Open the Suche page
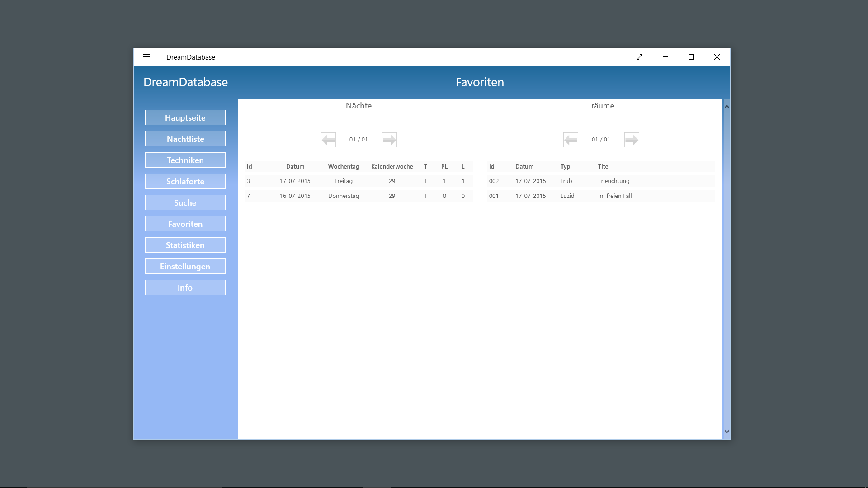This screenshot has height=488, width=868. pos(185,202)
